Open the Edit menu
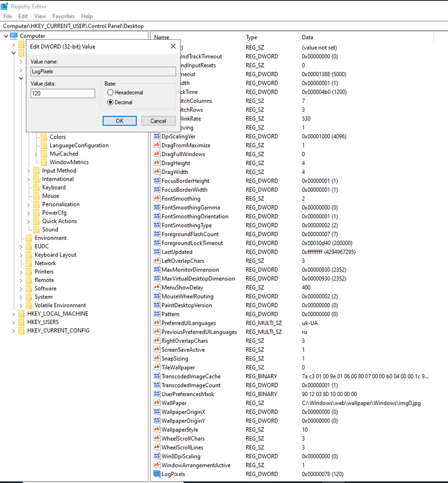This screenshot has width=448, height=483. click(x=23, y=16)
